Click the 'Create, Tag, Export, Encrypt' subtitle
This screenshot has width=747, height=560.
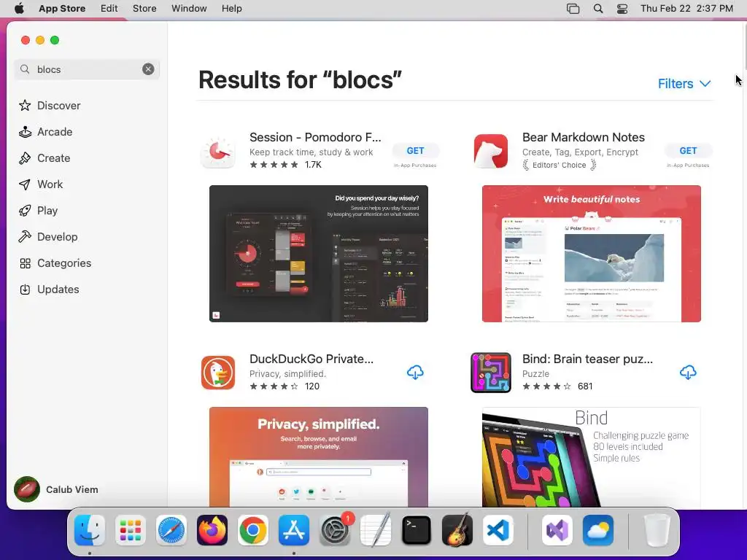pos(580,152)
